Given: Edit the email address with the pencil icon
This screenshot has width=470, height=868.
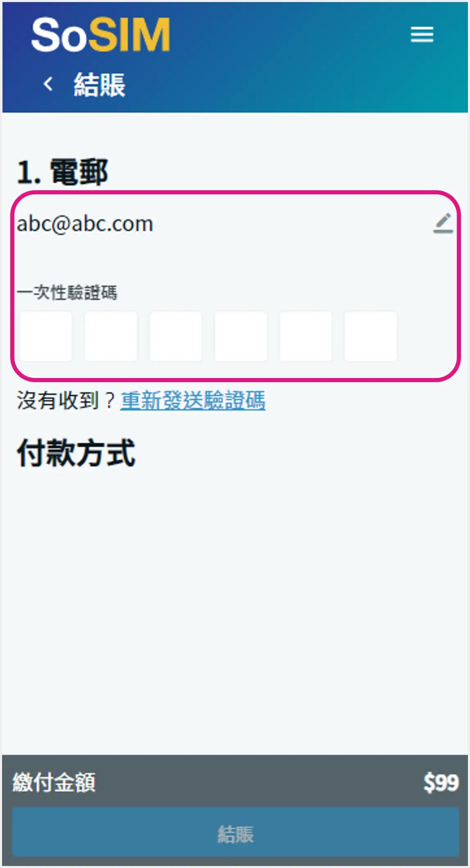Looking at the screenshot, I should pyautogui.click(x=443, y=223).
